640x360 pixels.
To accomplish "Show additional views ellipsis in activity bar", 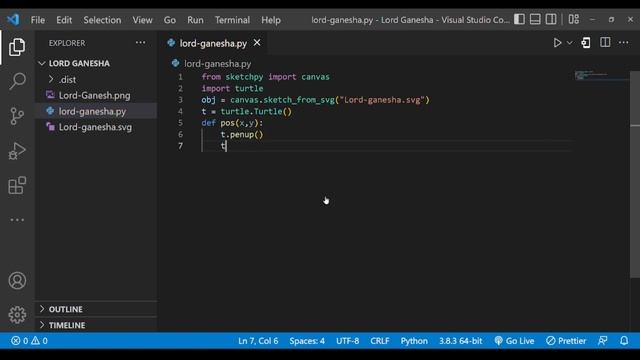I will (x=17, y=220).
